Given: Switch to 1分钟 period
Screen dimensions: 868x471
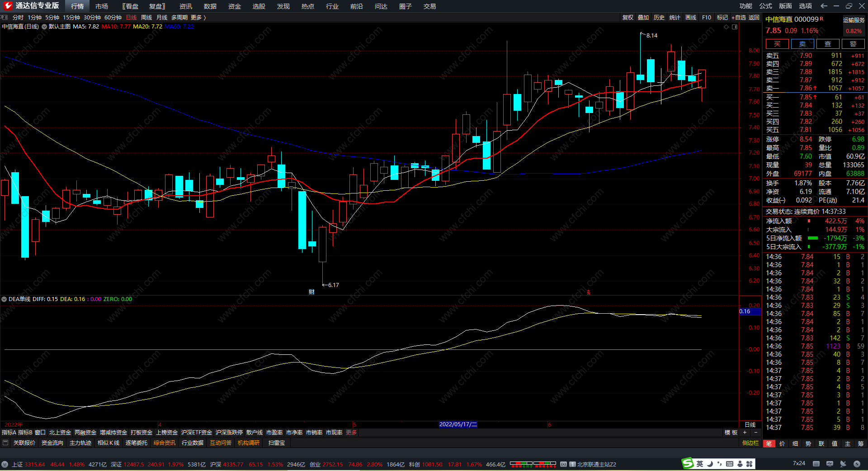Looking at the screenshot, I should 34,17.
